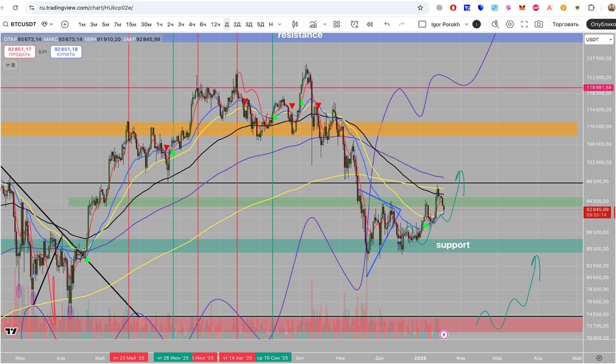Open chart settings hexagon icon

click(510, 25)
